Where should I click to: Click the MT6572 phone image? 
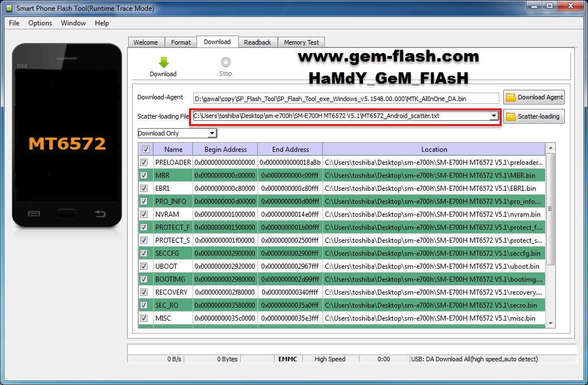(67, 135)
